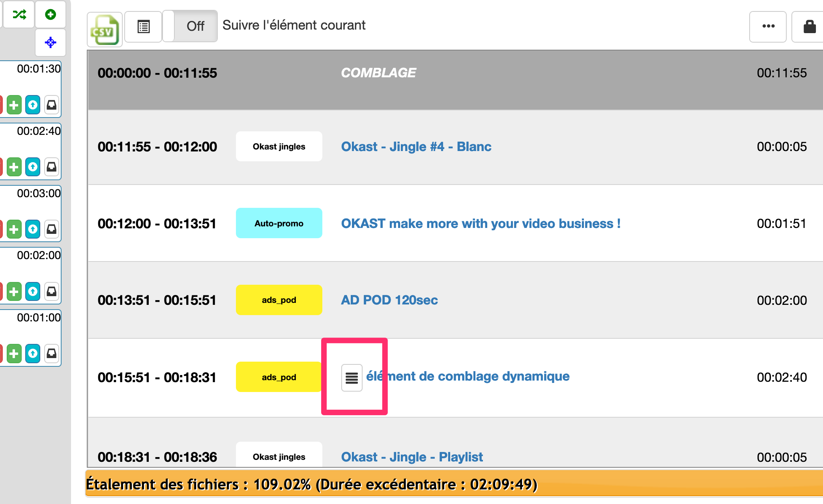Viewport: 823px width, 504px height.
Task: Click blue upload arrow on 00:02:40 block
Action: coord(33,167)
